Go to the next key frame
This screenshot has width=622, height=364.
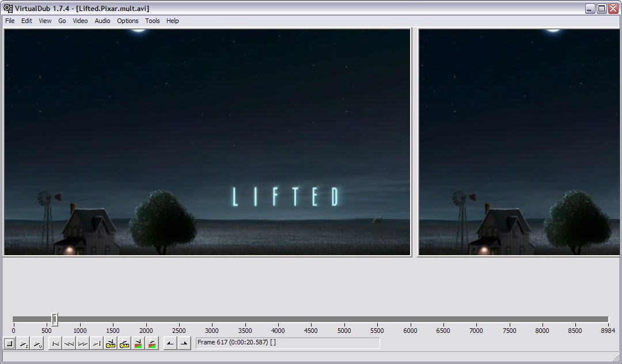coord(124,343)
